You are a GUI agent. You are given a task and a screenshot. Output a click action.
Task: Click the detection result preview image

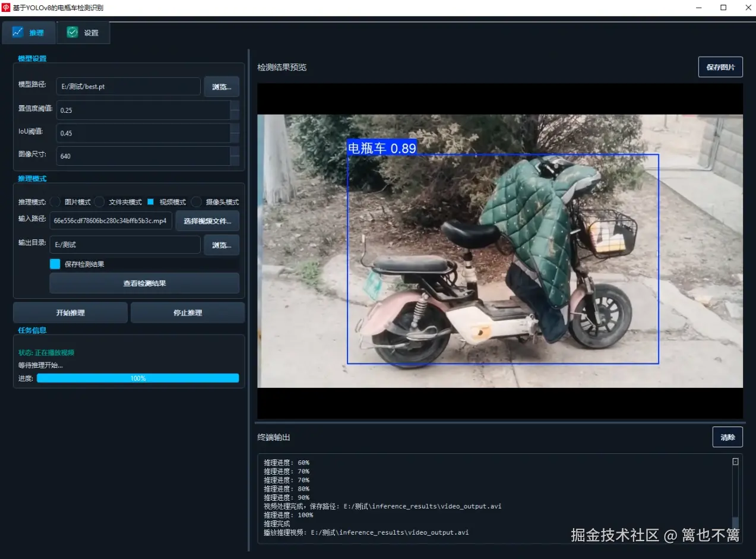(500, 251)
